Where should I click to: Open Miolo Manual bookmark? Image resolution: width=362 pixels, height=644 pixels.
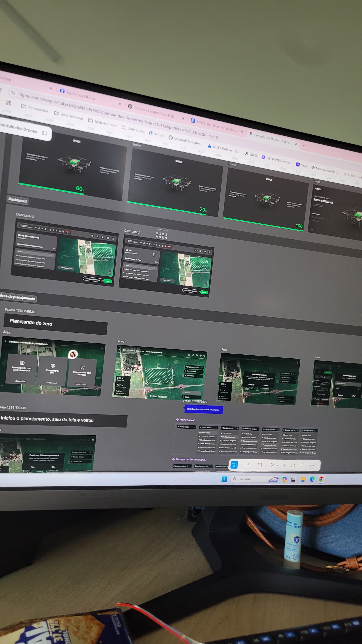pyautogui.click(x=325, y=170)
